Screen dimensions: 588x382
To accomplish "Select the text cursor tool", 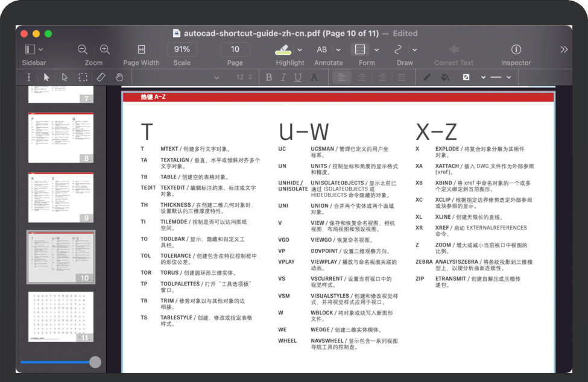I will (28, 77).
